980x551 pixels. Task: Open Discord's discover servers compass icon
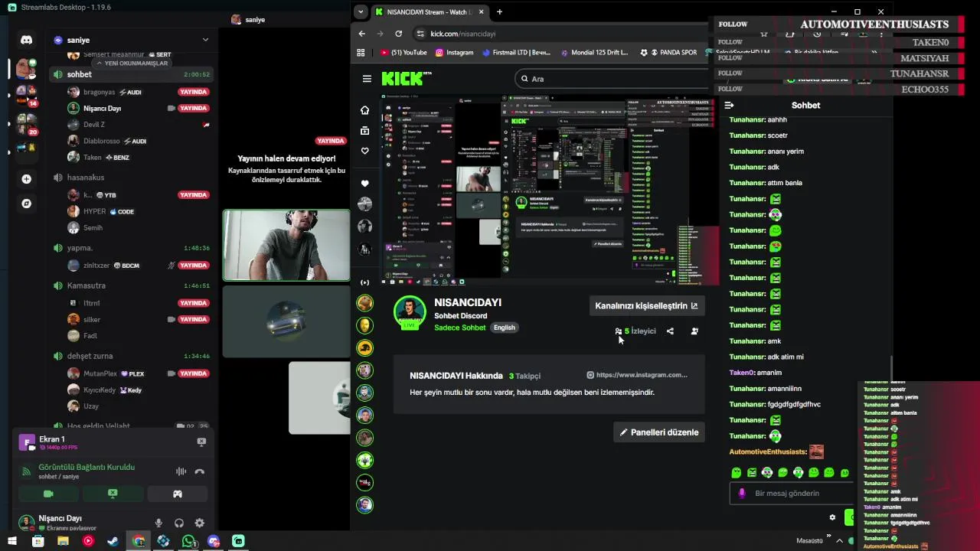click(26, 204)
